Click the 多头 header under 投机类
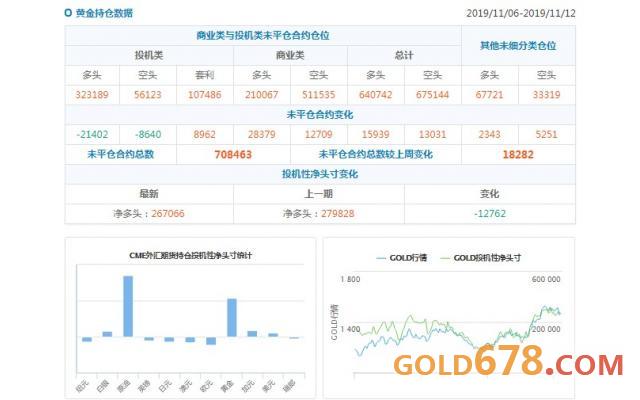Viewport: 640px width, 400px height. 92,75
